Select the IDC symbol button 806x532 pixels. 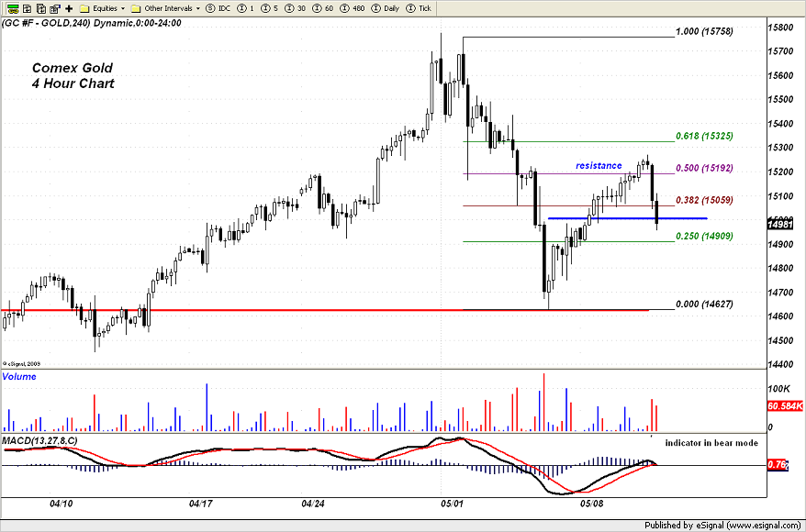(218, 8)
